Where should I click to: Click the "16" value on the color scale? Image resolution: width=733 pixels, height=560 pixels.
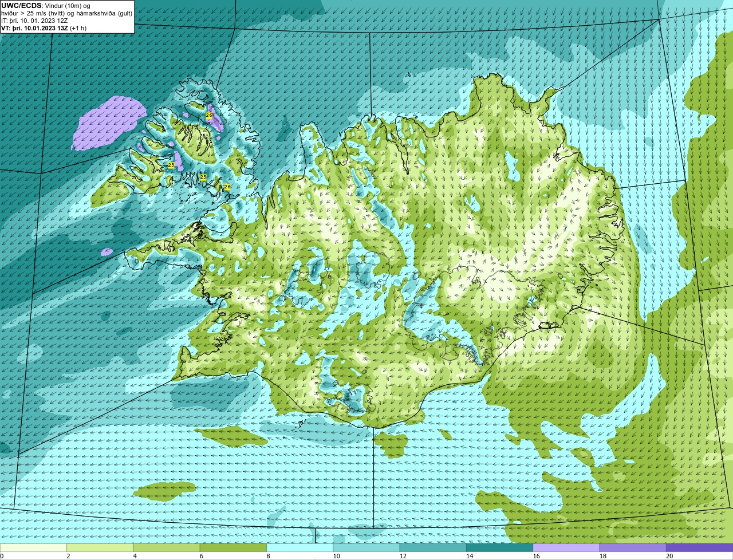[536, 556]
